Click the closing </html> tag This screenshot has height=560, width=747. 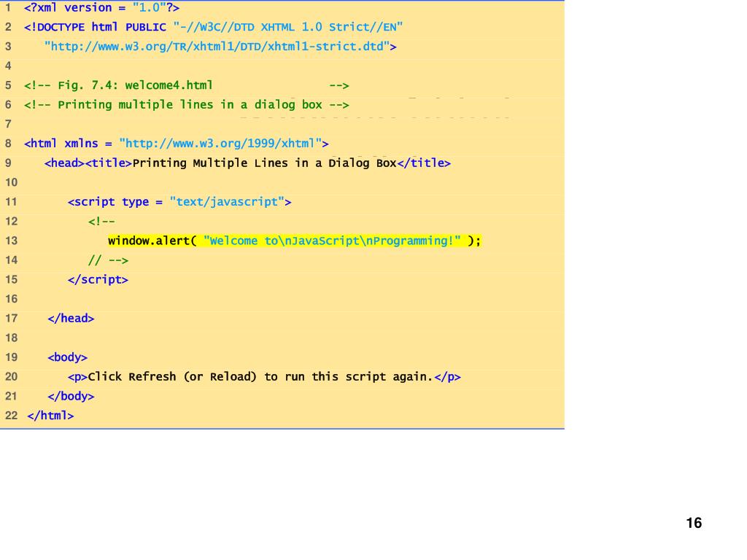coord(50,416)
